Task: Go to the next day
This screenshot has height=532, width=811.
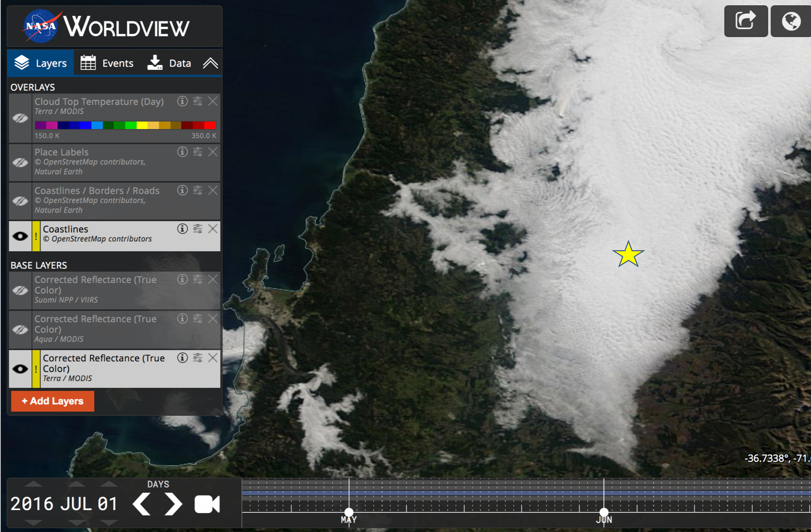Action: 173,504
